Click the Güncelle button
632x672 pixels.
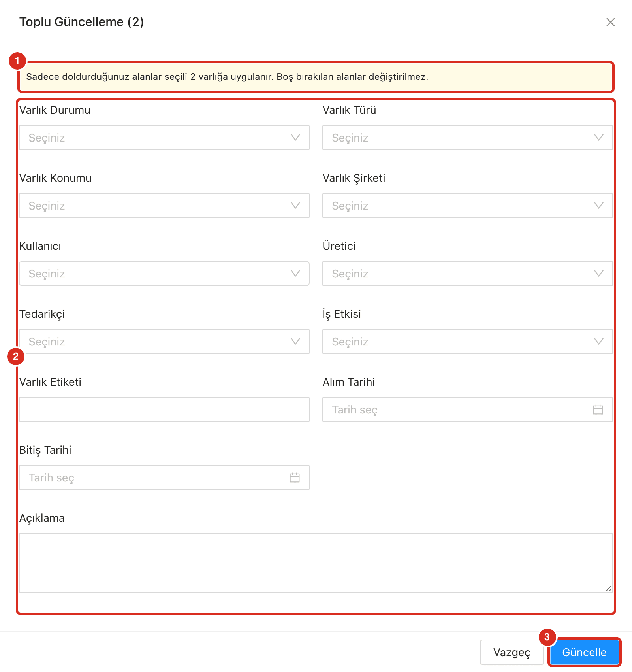(584, 652)
